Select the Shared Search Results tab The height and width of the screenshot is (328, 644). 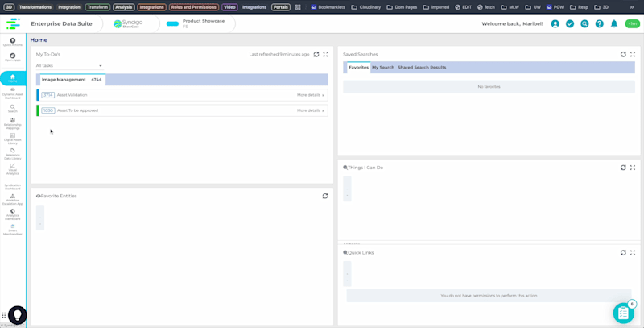[x=421, y=68]
